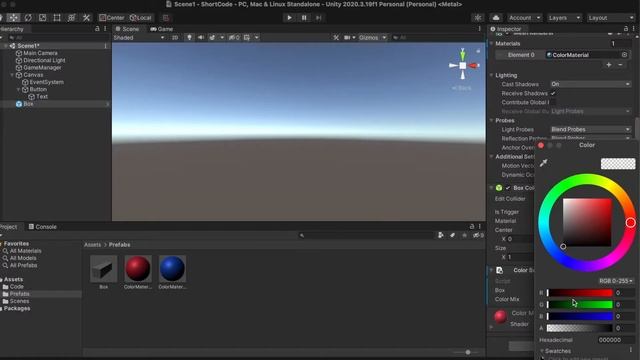Open Scene view kebab menu
640x360 pixels.
(x=480, y=29)
